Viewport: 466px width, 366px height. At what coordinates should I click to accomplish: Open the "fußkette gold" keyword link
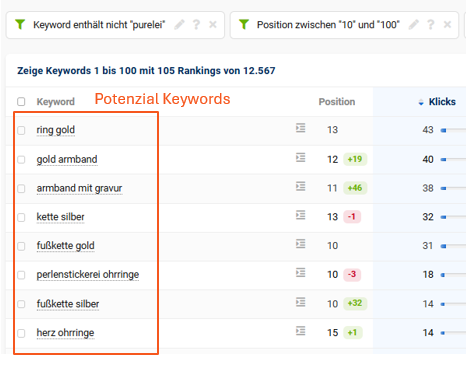[66, 246]
